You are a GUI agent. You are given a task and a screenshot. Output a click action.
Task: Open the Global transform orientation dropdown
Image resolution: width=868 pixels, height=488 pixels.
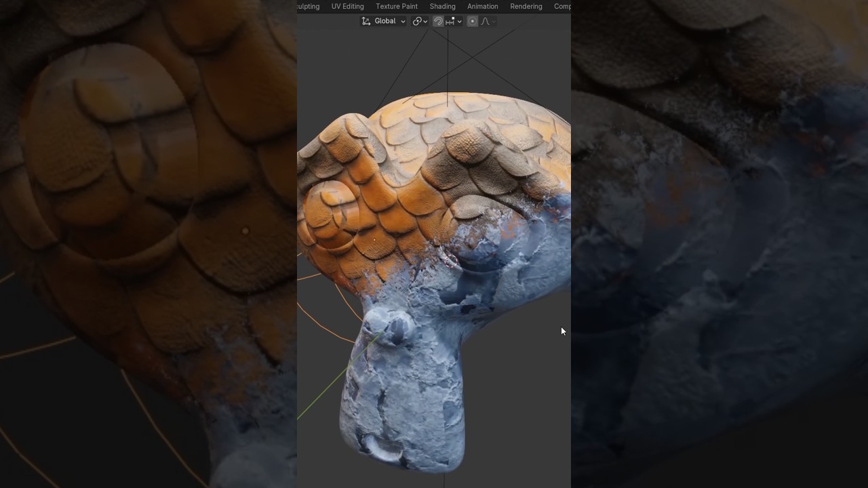pyautogui.click(x=383, y=21)
